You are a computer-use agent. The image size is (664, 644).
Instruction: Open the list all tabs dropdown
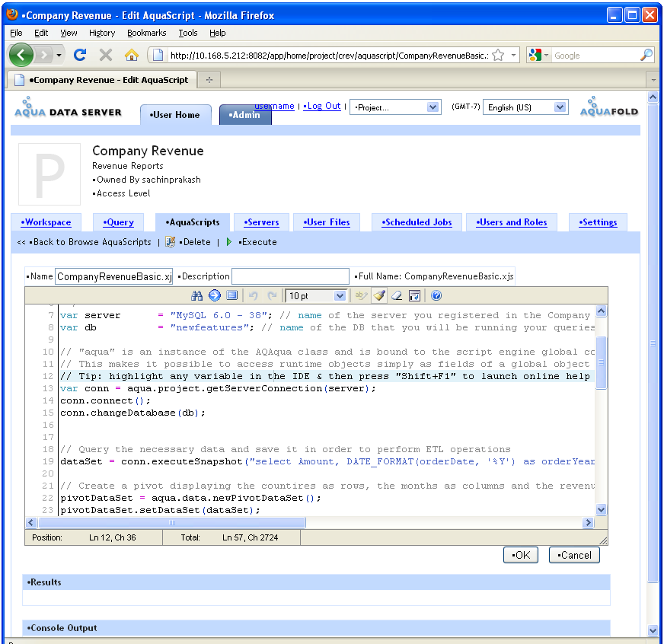tap(653, 80)
